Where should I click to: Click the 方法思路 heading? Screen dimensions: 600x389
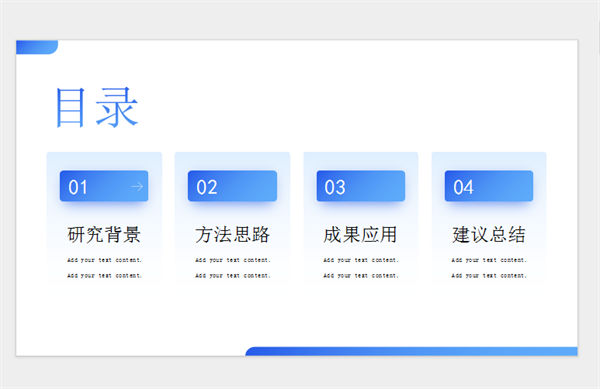pyautogui.click(x=232, y=234)
